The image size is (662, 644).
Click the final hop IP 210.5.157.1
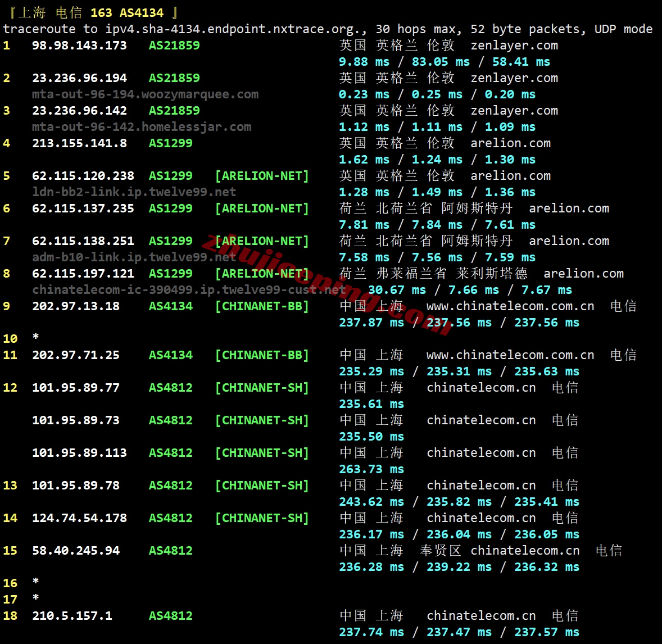[72, 616]
